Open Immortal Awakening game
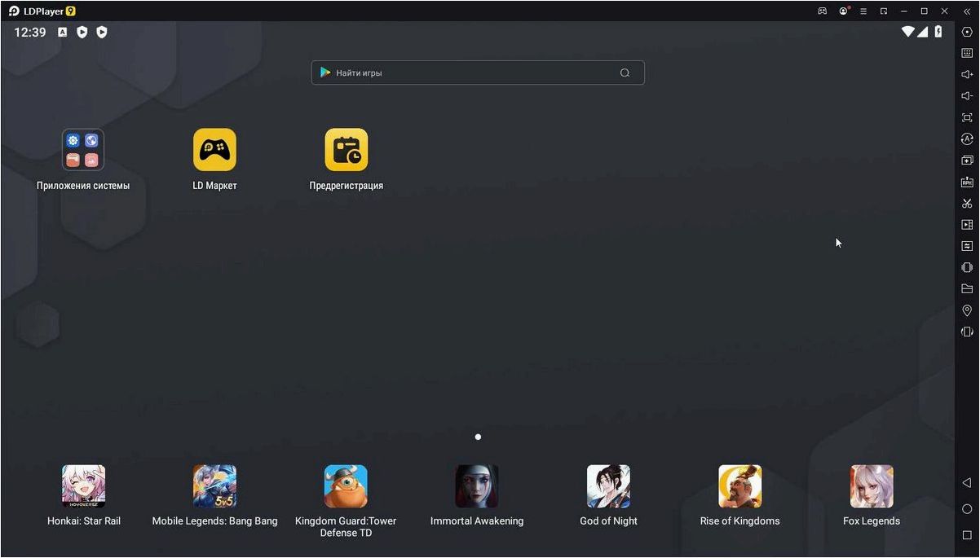980x558 pixels. point(477,486)
